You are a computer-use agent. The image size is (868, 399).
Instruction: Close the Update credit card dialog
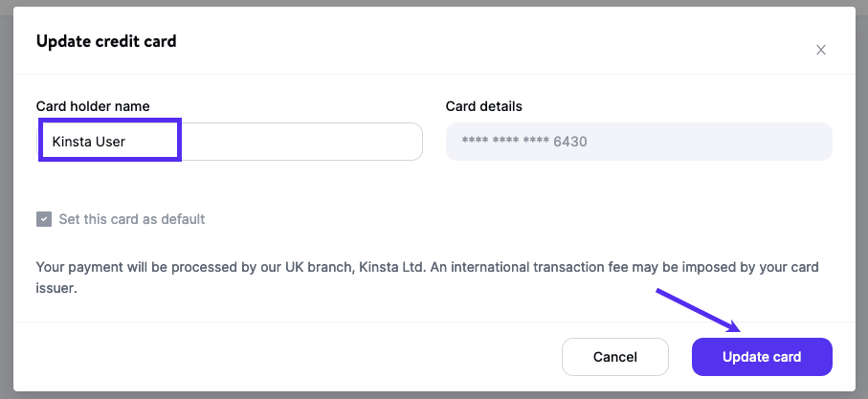tap(820, 50)
